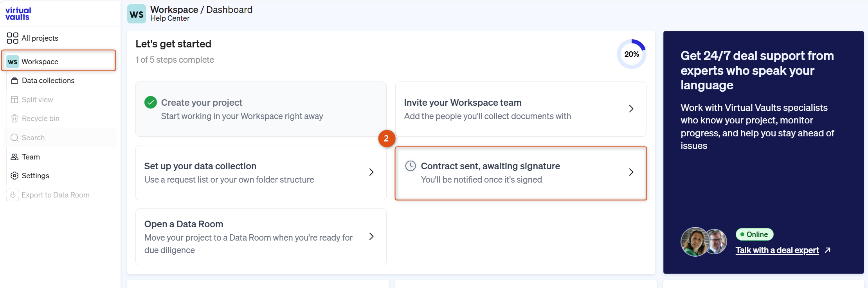This screenshot has width=868, height=288.
Task: Click the 20% progress ring
Action: tap(631, 54)
